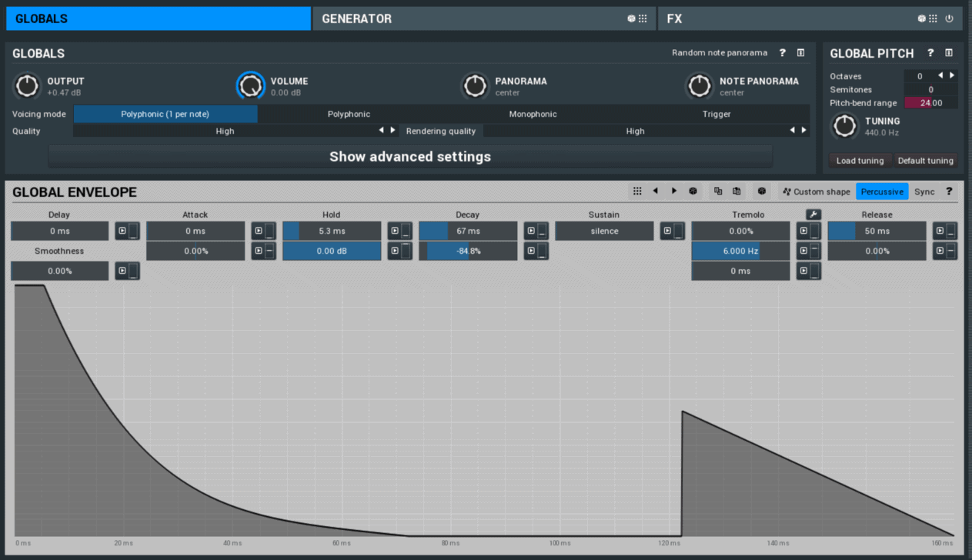Open the Smoothness curve shape selector
Screen dimensions: 972x560
(x=127, y=271)
